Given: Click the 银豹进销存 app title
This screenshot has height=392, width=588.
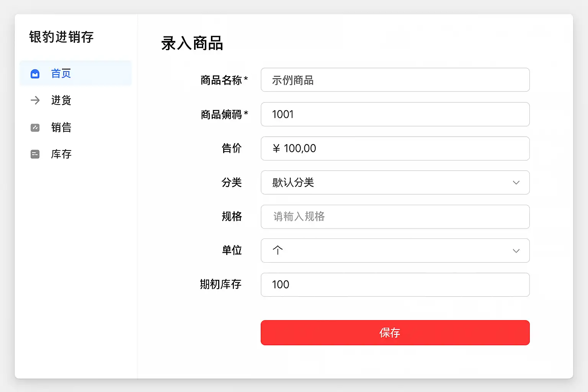Looking at the screenshot, I should pyautogui.click(x=61, y=37).
